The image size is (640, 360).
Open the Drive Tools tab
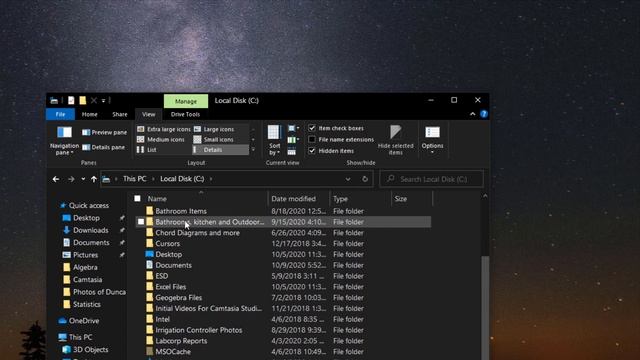tap(185, 114)
